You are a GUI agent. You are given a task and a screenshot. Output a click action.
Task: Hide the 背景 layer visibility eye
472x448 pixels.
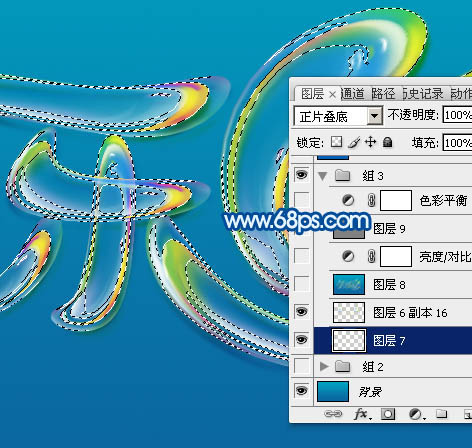[302, 390]
